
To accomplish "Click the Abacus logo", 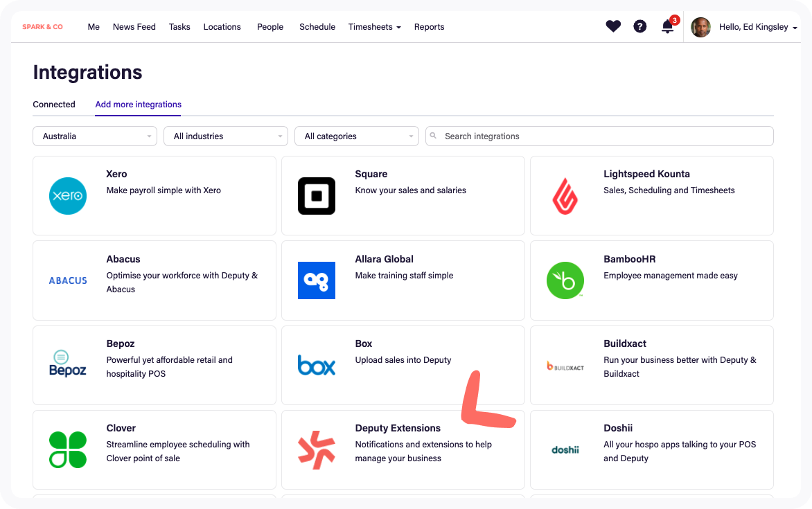I will (68, 280).
